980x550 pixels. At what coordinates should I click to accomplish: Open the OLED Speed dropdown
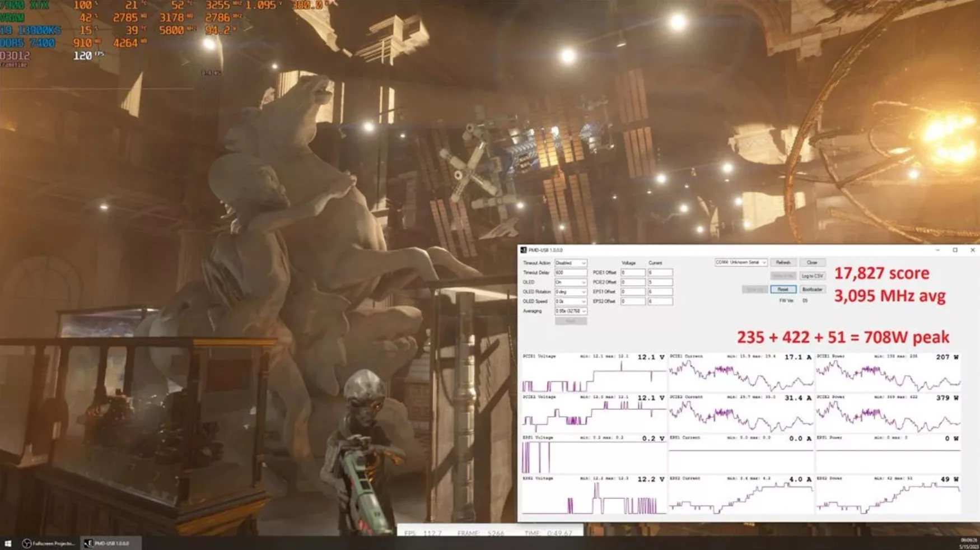(x=571, y=301)
